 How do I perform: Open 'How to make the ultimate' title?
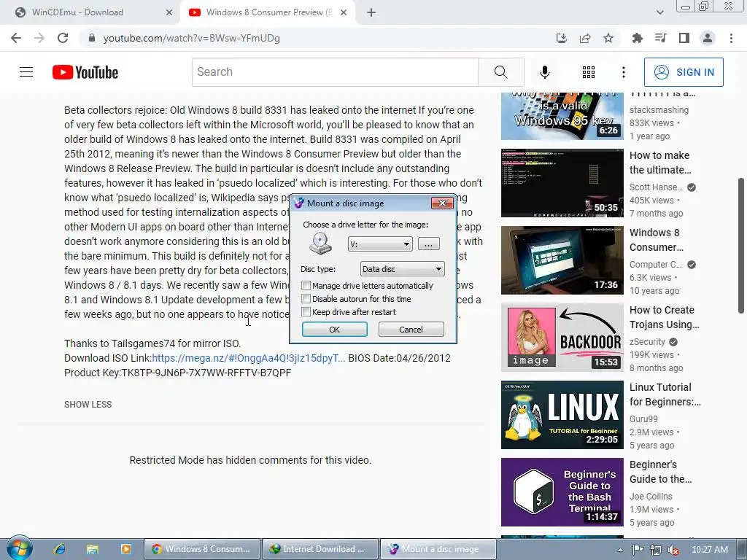pos(659,163)
